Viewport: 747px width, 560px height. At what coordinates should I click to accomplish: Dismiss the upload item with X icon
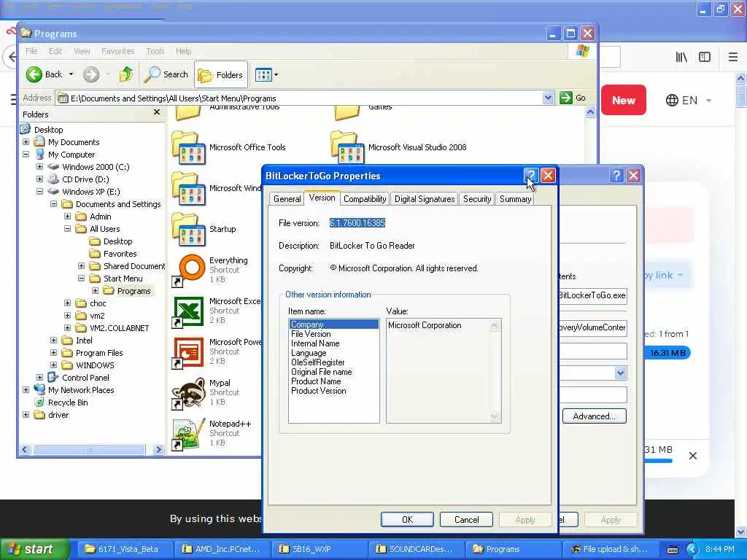coord(693,456)
